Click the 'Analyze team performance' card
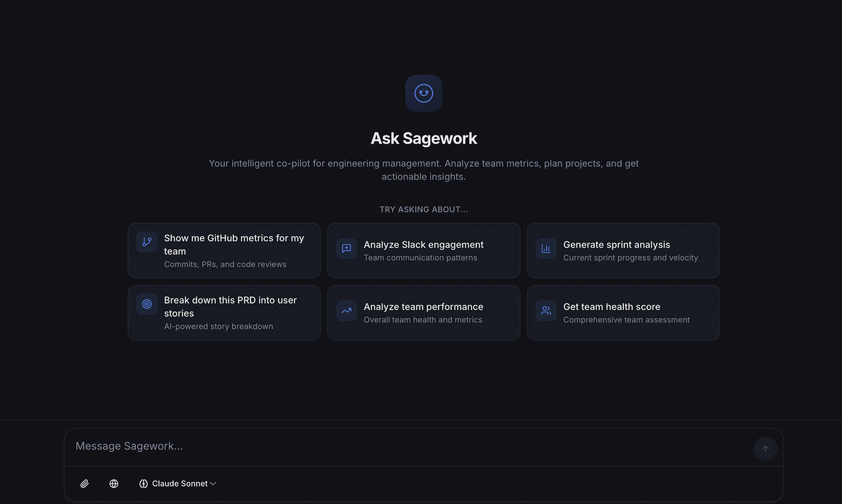 point(423,312)
